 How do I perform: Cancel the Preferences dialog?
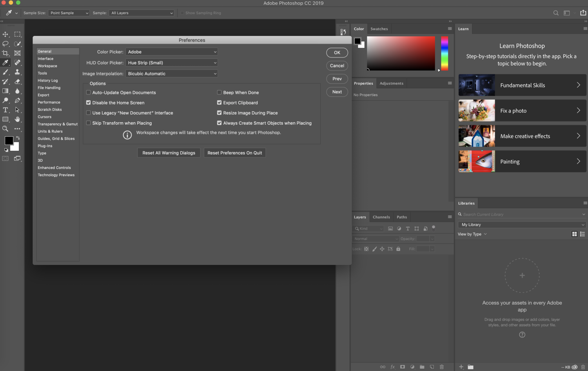(x=337, y=66)
